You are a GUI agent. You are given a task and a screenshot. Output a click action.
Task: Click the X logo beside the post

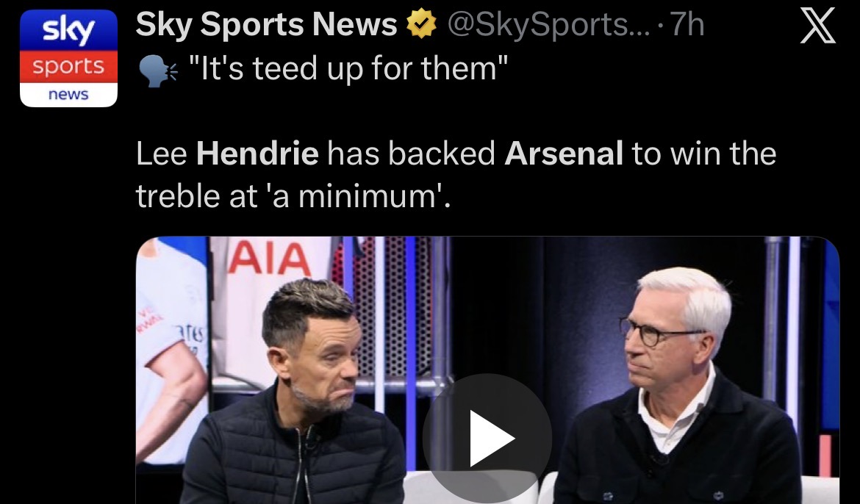(x=818, y=26)
